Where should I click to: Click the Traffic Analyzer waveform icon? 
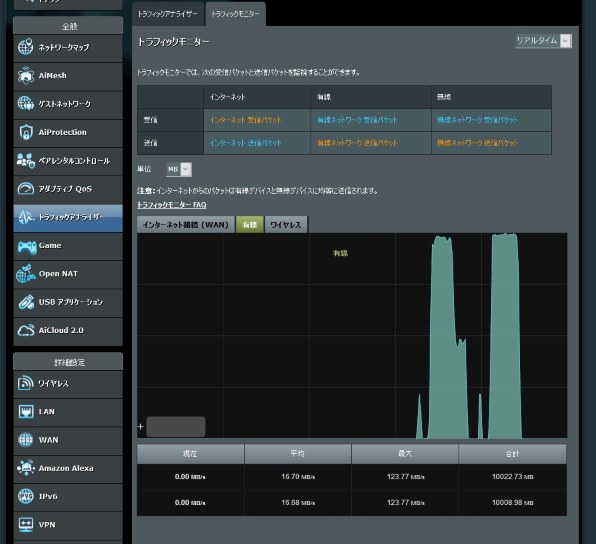coord(25,217)
